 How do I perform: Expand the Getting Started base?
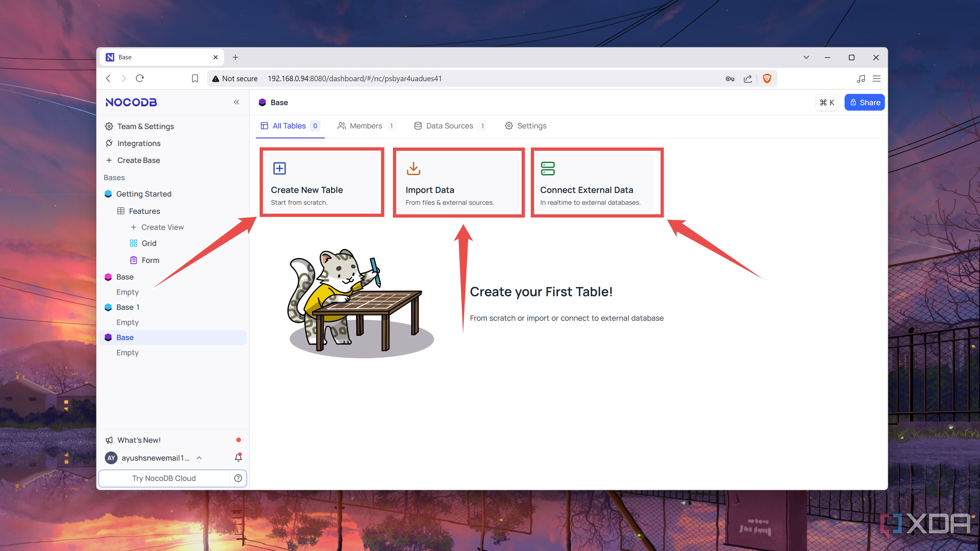[x=143, y=194]
